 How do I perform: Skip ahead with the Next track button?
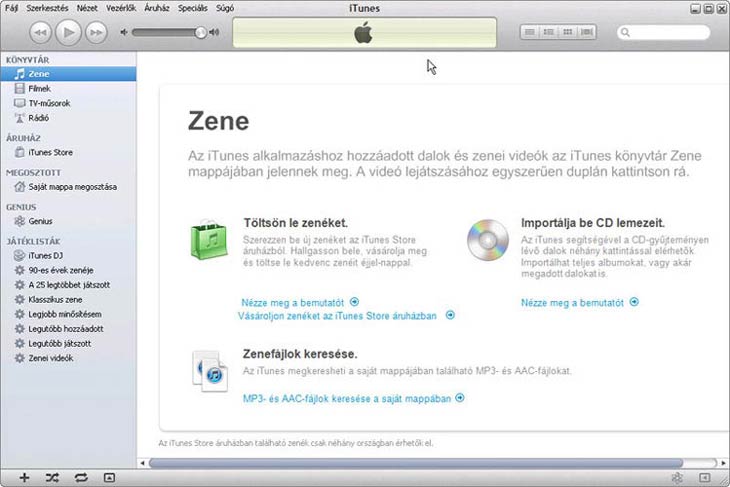coord(96,32)
